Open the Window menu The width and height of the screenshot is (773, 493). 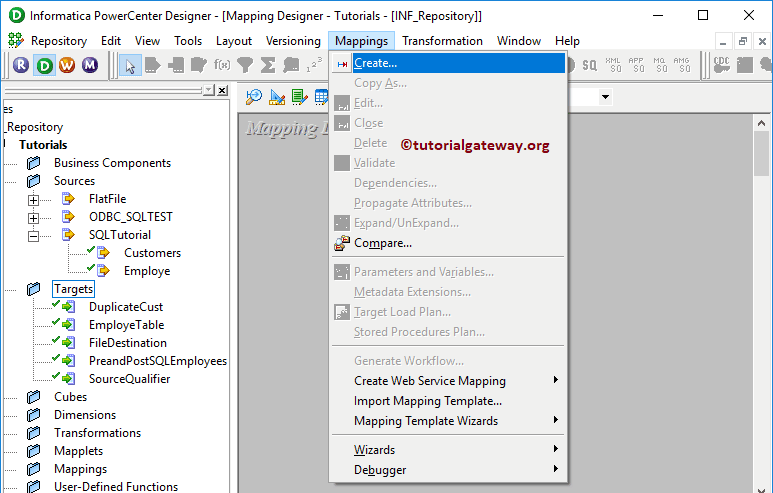coord(519,41)
